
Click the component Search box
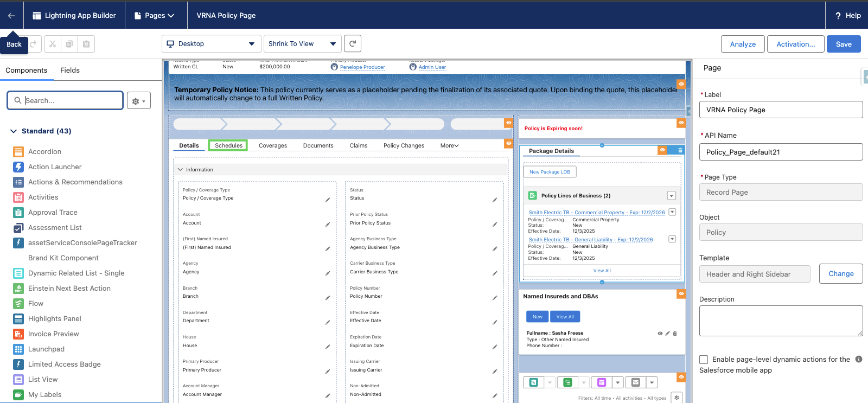(65, 100)
